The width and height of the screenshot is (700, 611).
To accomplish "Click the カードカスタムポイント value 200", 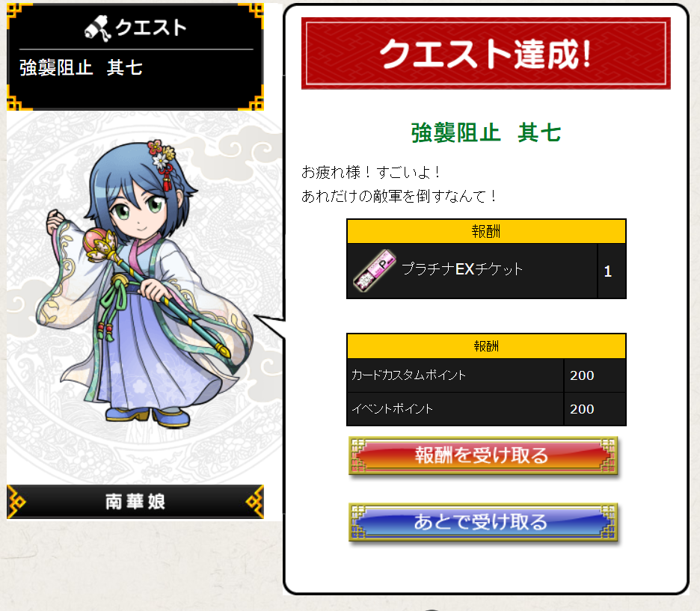I will [x=582, y=375].
